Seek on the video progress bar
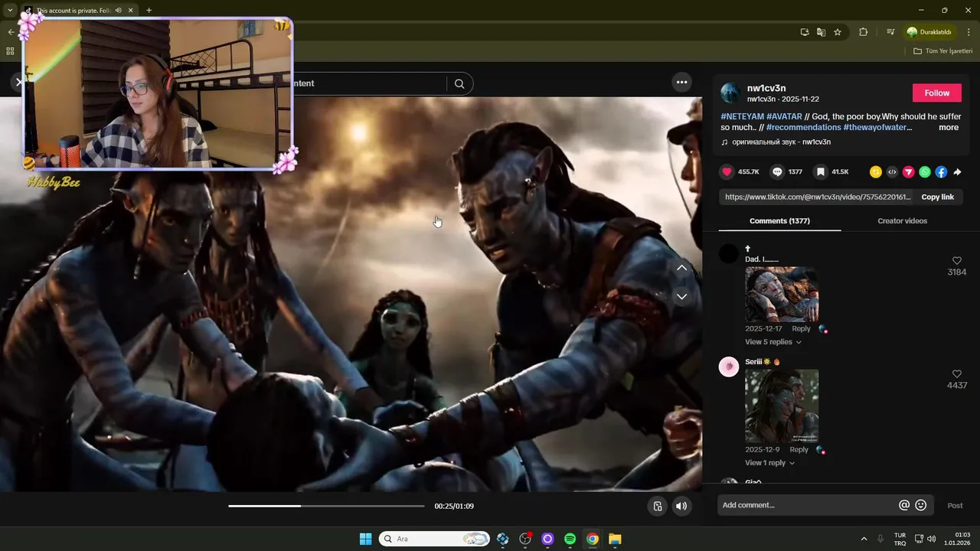980x551 pixels. tap(326, 506)
